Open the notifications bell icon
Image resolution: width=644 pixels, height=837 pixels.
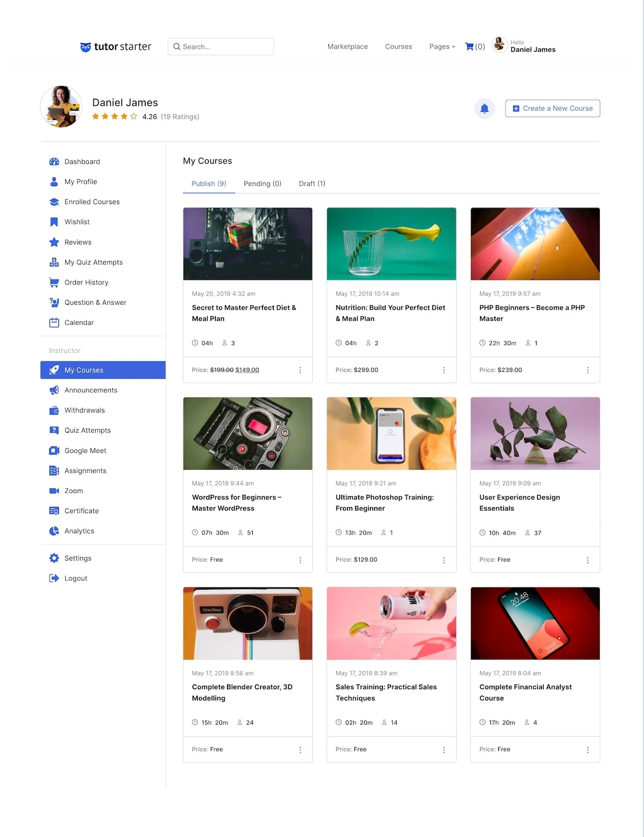(484, 108)
